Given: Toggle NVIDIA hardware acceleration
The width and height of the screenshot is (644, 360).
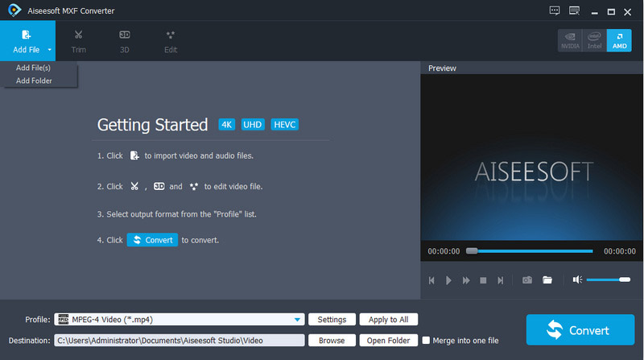Looking at the screenshot, I should coord(570,40).
